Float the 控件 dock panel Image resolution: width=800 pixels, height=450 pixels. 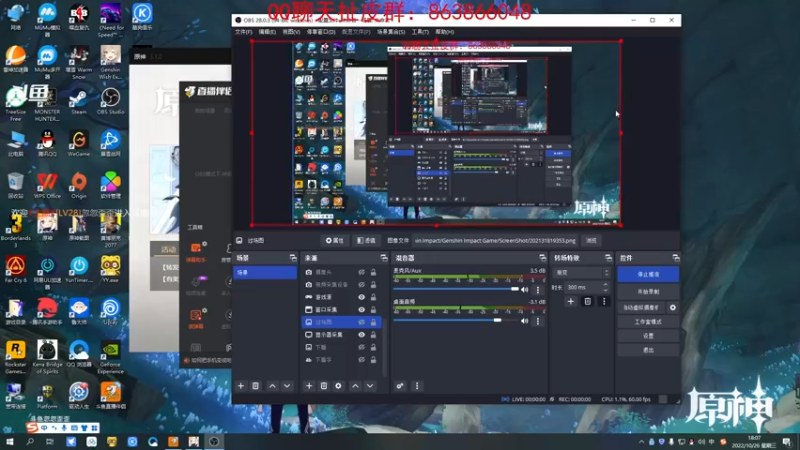[x=676, y=258]
